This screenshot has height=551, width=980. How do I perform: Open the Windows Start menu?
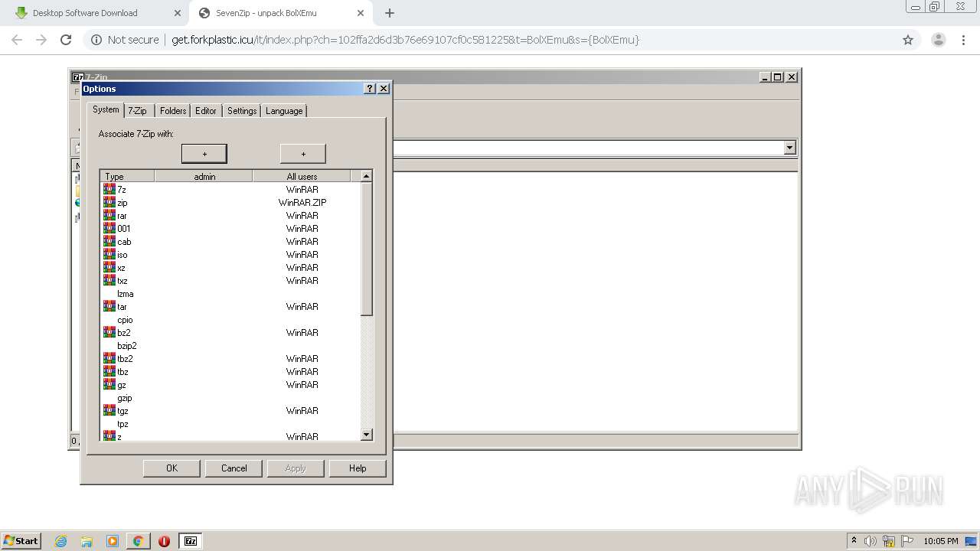click(21, 541)
